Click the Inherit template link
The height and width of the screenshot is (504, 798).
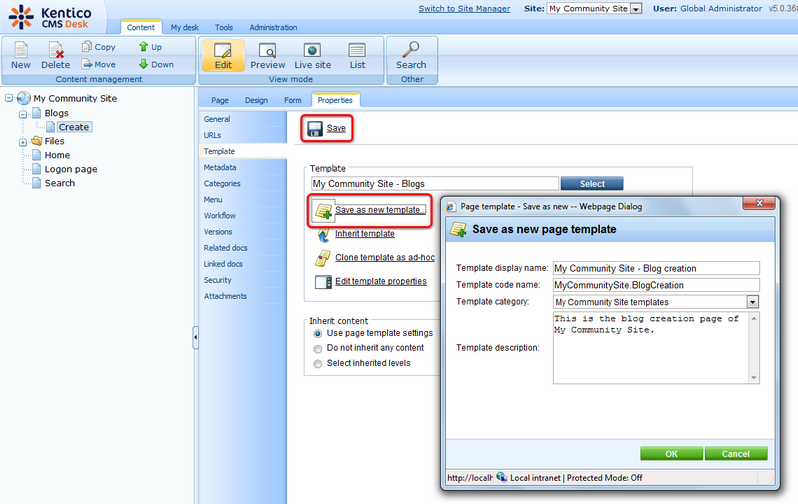[364, 234]
